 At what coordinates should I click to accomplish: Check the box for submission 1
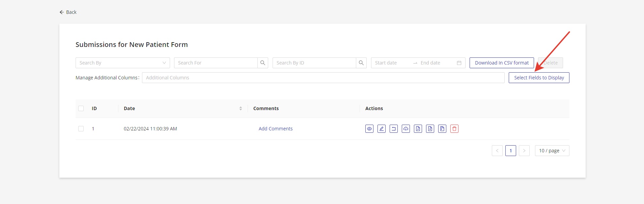pyautogui.click(x=81, y=129)
